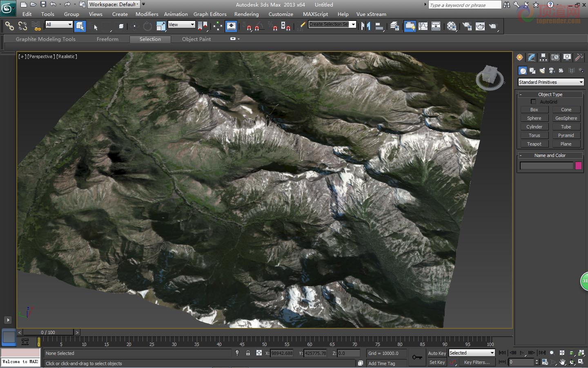The image size is (588, 368).
Task: Open the Curve Editor
Action: click(423, 26)
